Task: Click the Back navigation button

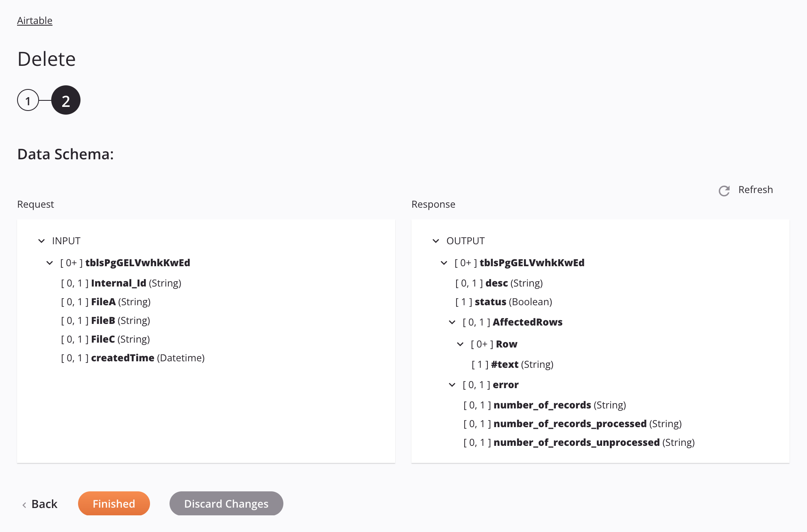Action: coord(39,504)
